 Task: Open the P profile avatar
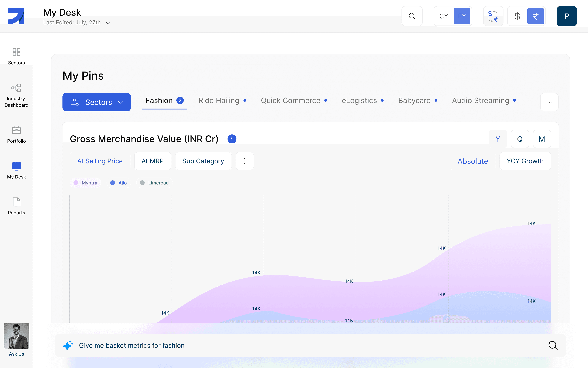pos(567,16)
